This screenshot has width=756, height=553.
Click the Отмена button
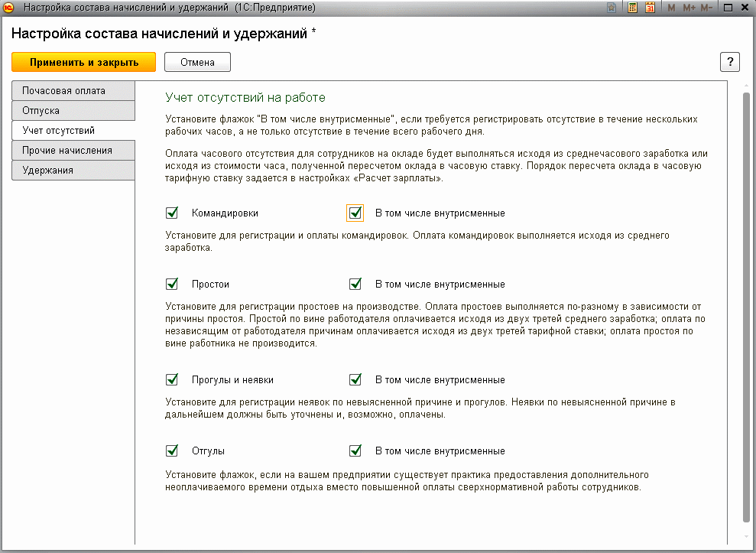click(x=197, y=62)
